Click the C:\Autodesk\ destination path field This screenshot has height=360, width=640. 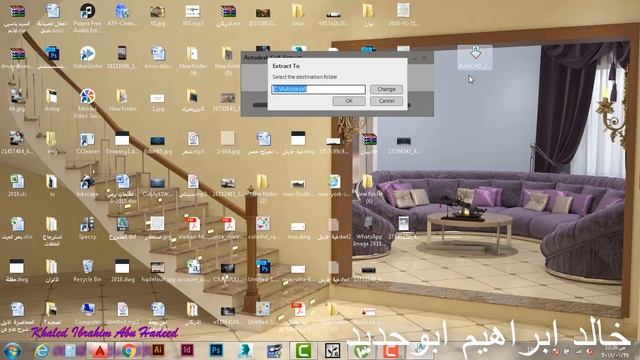[318, 89]
